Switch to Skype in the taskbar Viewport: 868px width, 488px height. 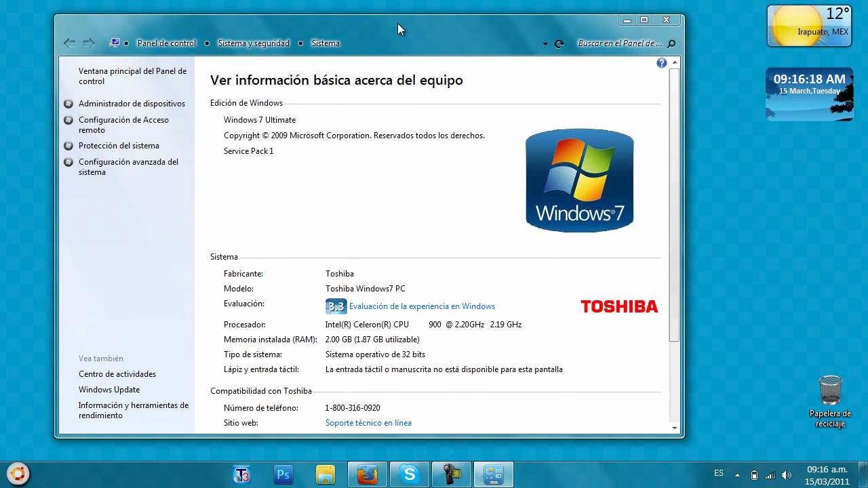tap(410, 474)
